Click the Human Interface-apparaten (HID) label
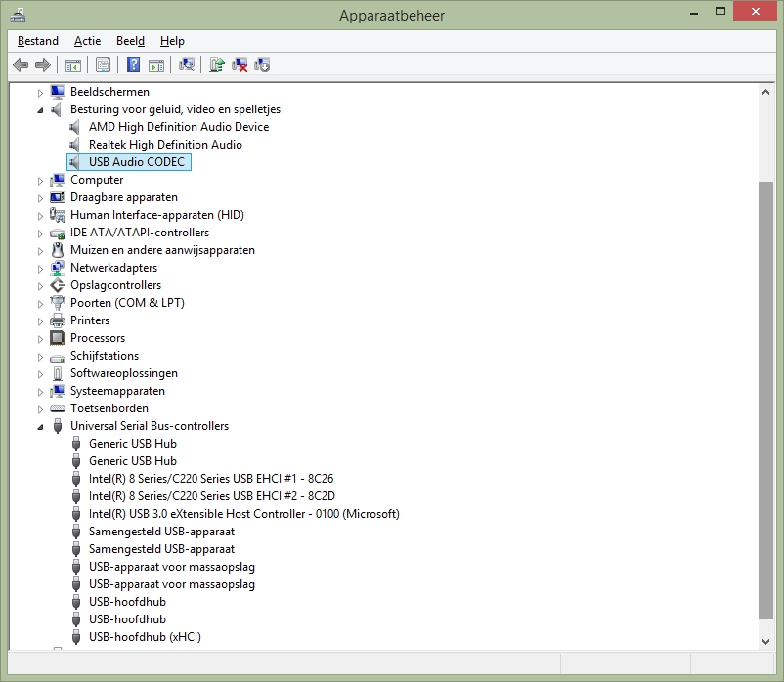This screenshot has width=784, height=682. (x=157, y=215)
